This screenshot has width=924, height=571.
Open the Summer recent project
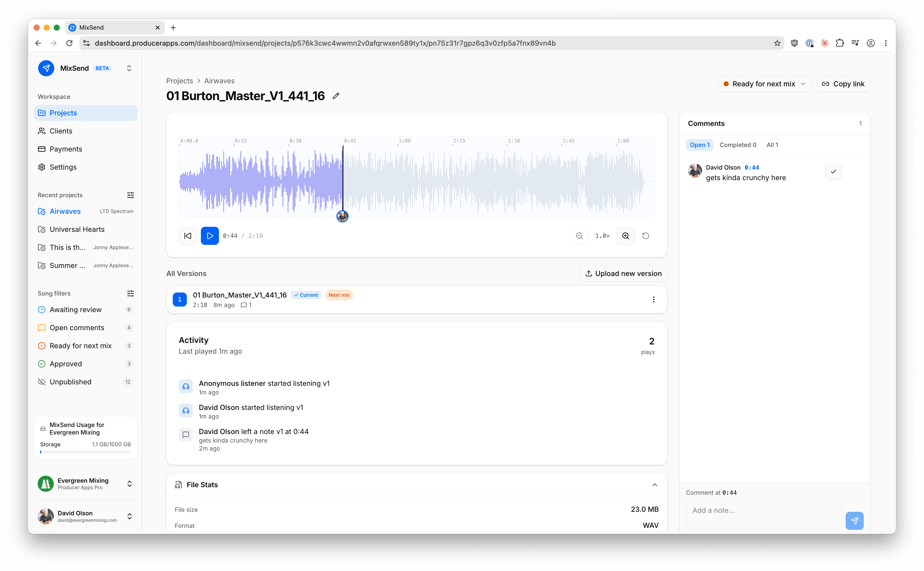(x=85, y=266)
